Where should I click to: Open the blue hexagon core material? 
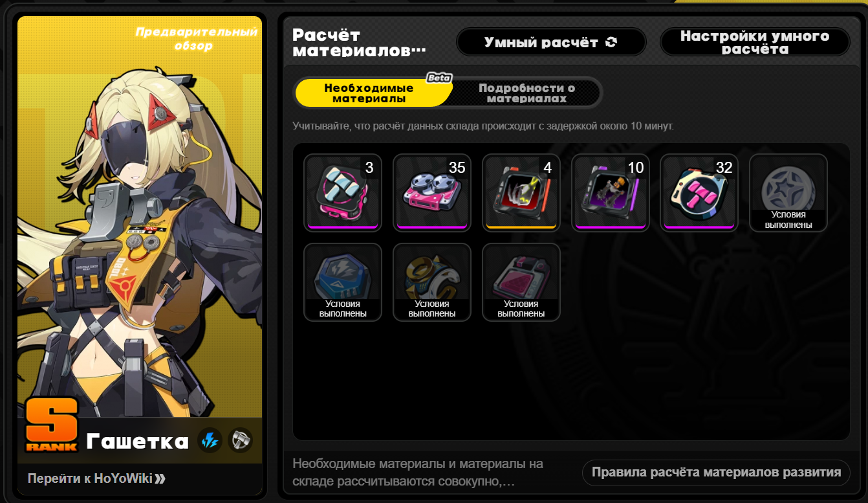342,282
